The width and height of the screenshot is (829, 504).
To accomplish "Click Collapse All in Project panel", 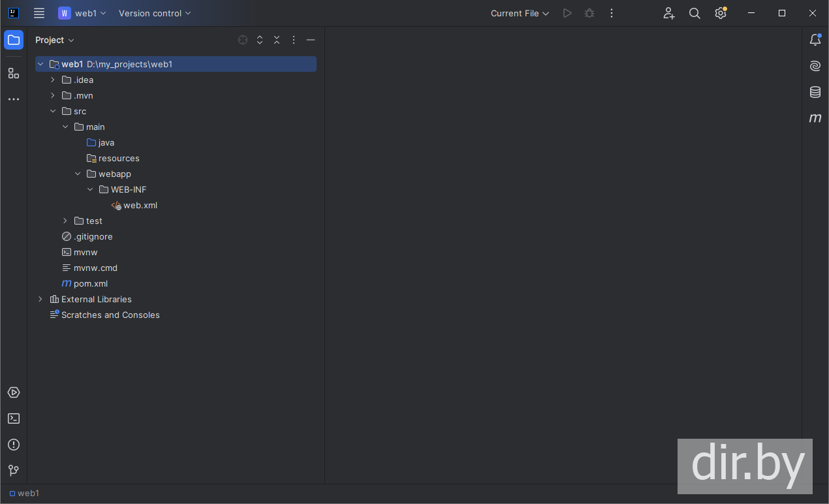I will (x=277, y=40).
